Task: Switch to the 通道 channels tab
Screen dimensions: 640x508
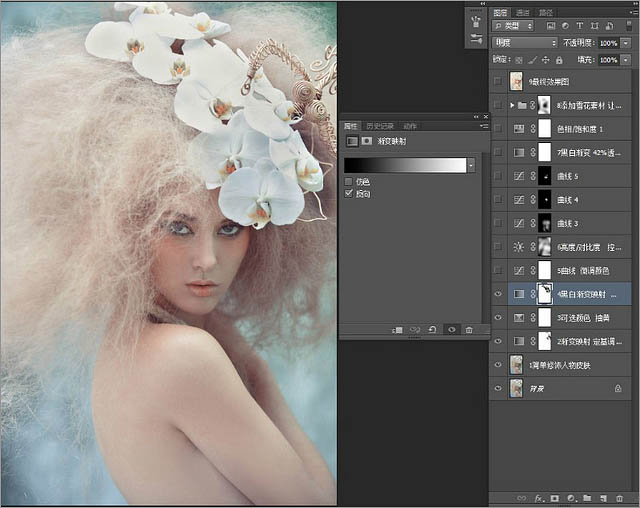Action: (x=523, y=12)
